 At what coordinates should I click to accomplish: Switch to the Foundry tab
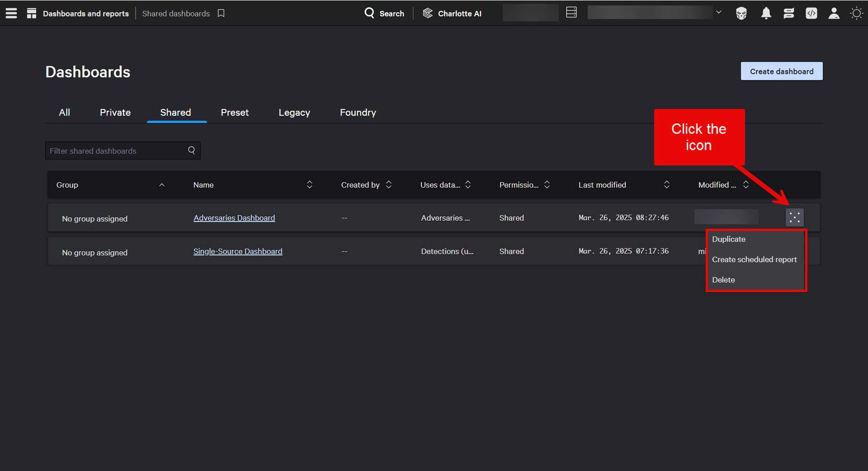pyautogui.click(x=358, y=113)
